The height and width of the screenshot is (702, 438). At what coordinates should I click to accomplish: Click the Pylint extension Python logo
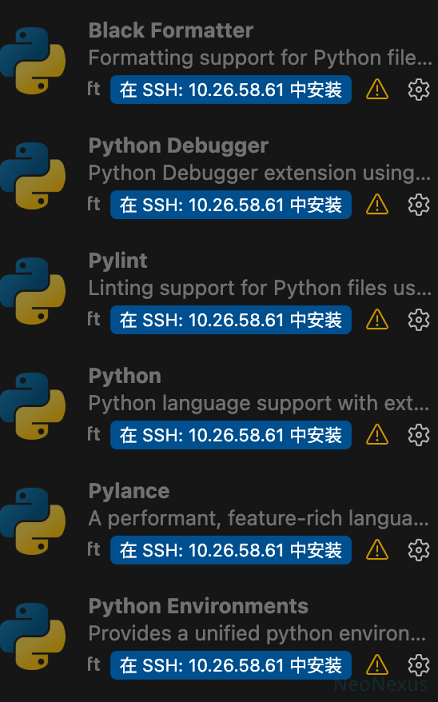[x=33, y=291]
